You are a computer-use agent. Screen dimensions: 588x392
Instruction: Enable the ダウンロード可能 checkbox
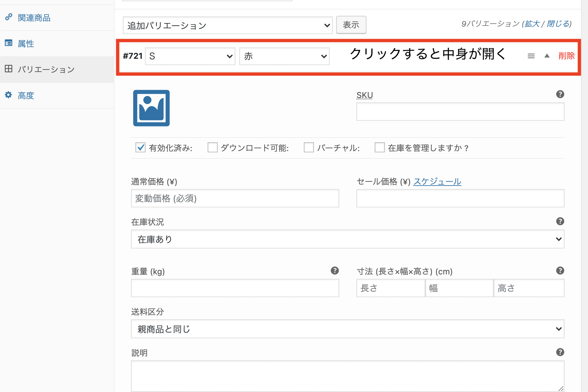[212, 147]
